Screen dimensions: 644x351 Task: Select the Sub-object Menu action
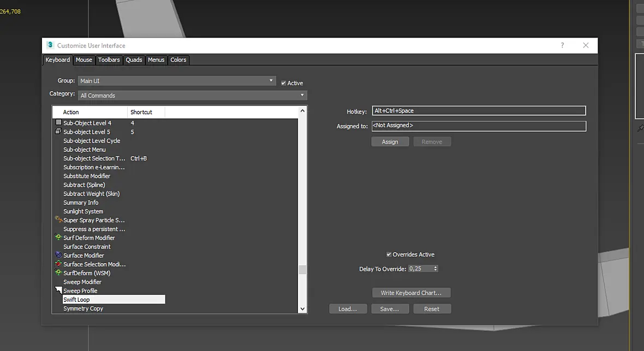pos(84,150)
